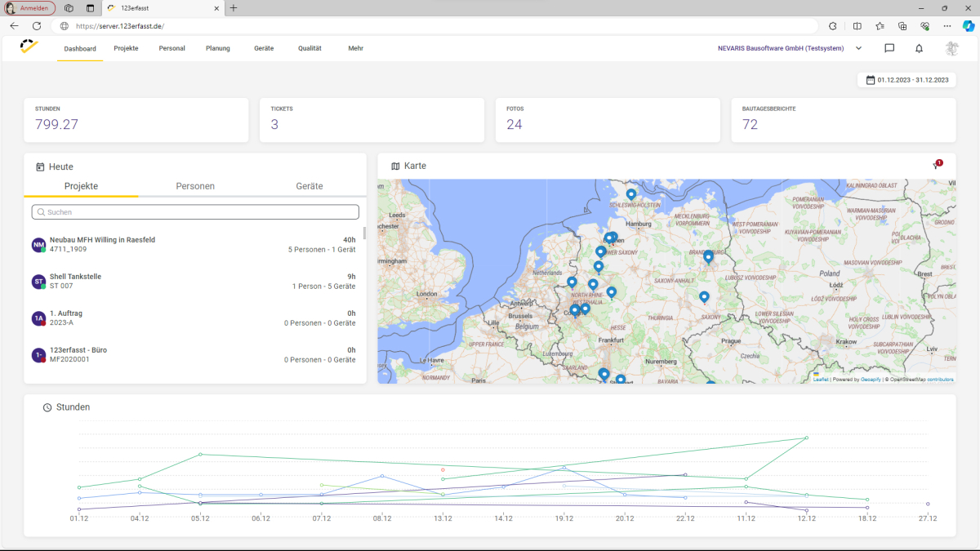Expand the NEVARIS Bausoftware company dropdown
This screenshot has height=551, width=980.
click(858, 48)
